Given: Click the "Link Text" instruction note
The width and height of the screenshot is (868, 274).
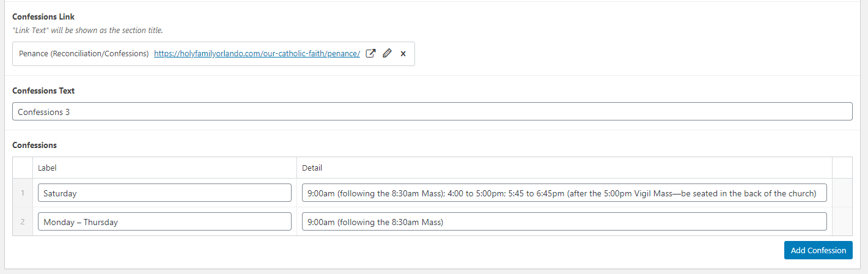Looking at the screenshot, I should pyautogui.click(x=87, y=30).
